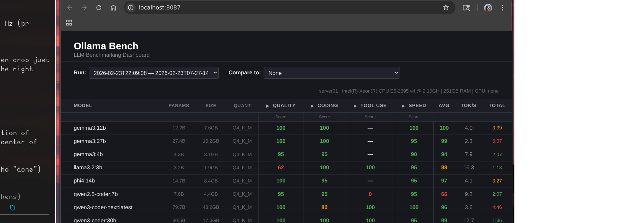Screen dimensions: 644x223
Task: Open the Compare to dropdown
Action: point(331,73)
